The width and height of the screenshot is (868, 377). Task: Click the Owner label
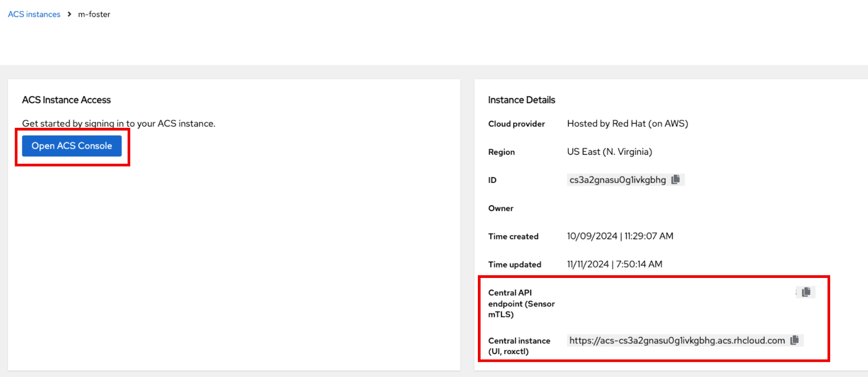point(501,208)
